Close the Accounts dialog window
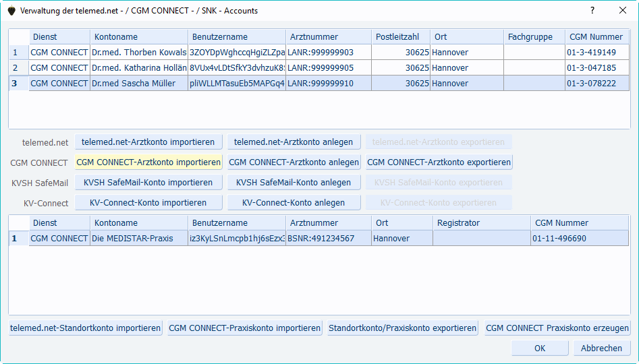 coord(623,11)
